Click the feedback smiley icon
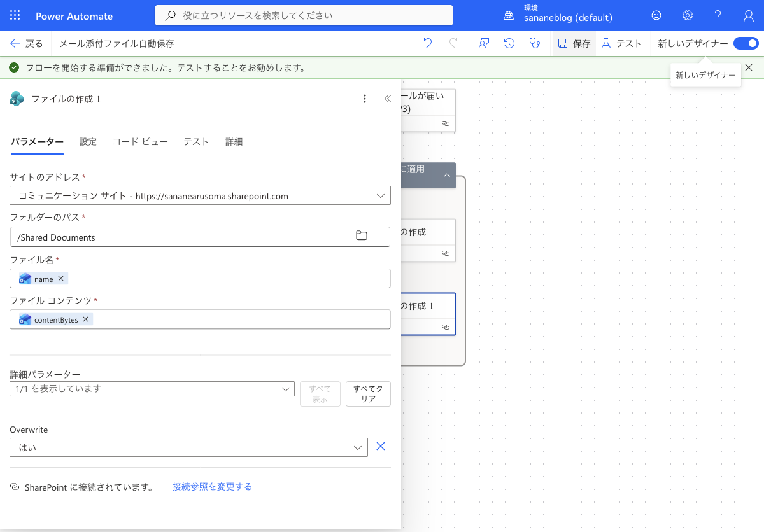Image resolution: width=764 pixels, height=532 pixels. [x=656, y=15]
